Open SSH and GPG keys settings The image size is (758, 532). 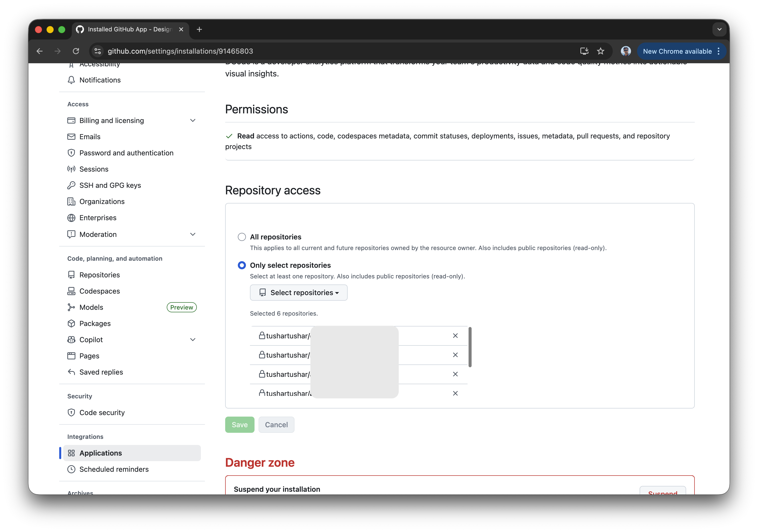110,185
